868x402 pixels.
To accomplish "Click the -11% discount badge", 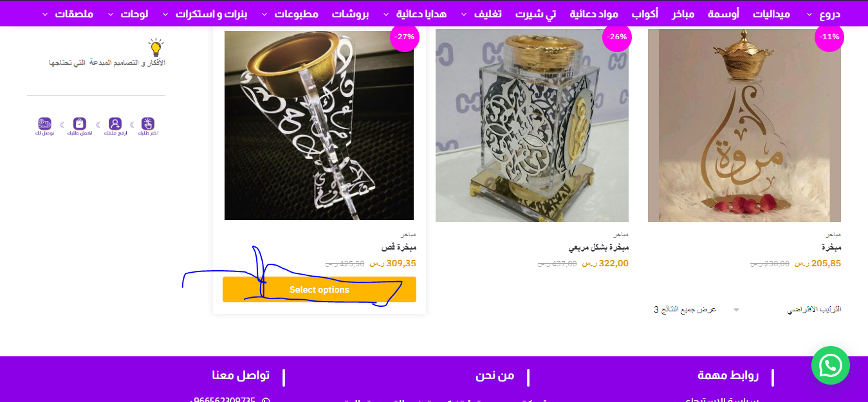I will click(829, 37).
